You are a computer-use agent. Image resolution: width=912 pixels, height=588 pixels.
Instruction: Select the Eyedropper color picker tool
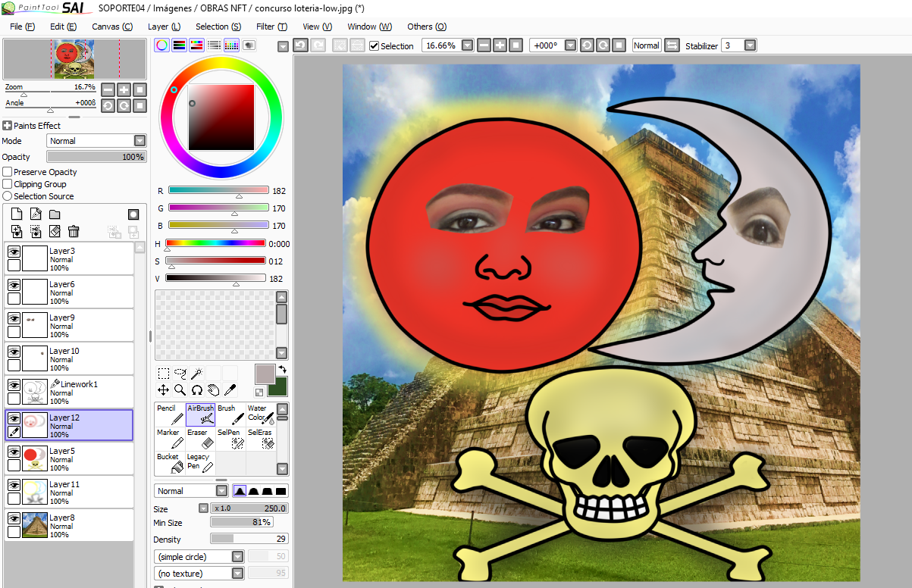coord(230,389)
